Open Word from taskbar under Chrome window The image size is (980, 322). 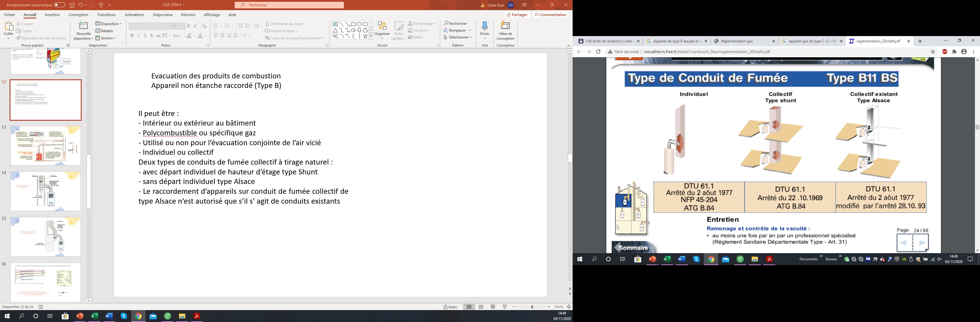click(x=682, y=259)
